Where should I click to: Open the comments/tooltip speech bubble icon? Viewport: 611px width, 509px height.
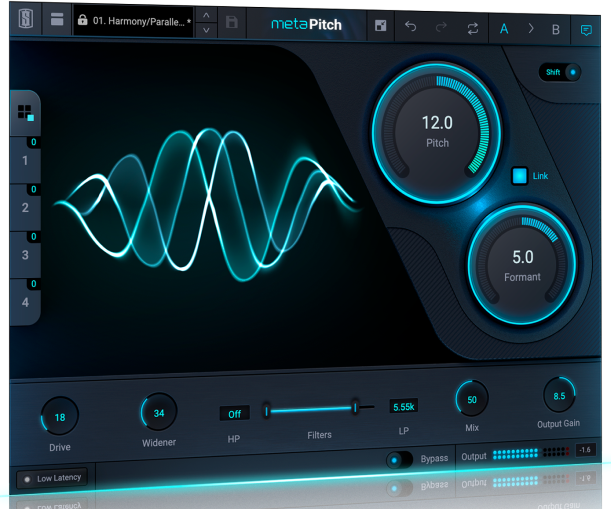pyautogui.click(x=586, y=29)
